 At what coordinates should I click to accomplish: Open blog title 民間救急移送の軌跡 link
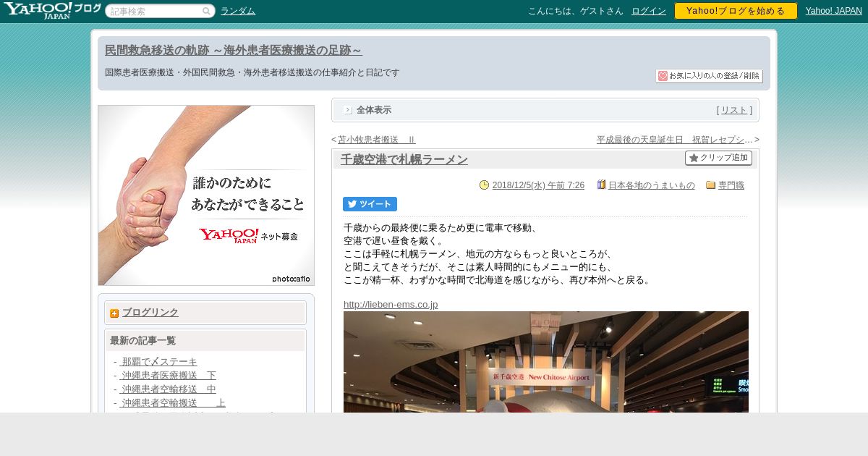(234, 50)
